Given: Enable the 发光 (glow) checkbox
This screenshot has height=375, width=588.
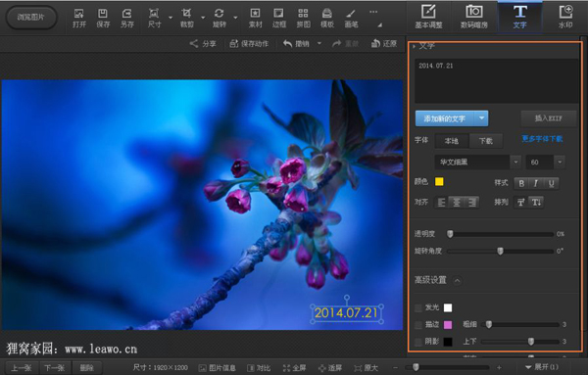Looking at the screenshot, I should coord(418,308).
